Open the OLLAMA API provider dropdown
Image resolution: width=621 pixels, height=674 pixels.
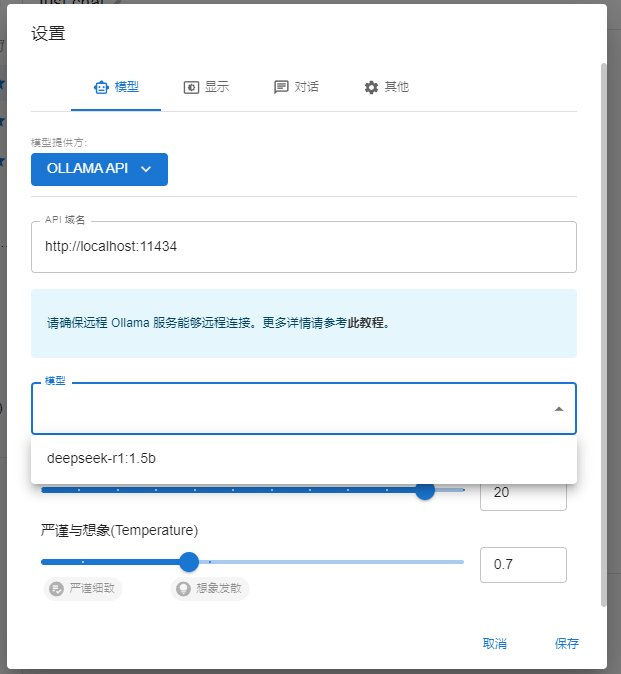99,169
